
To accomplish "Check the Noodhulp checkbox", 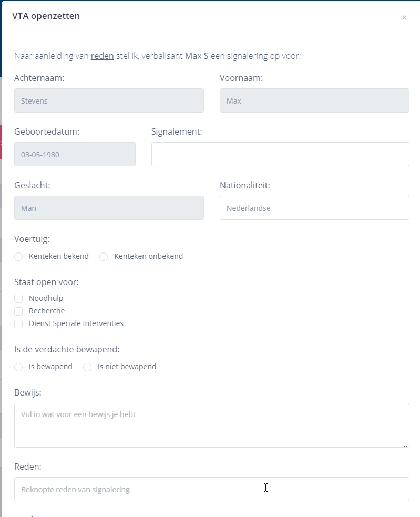I will tap(18, 299).
